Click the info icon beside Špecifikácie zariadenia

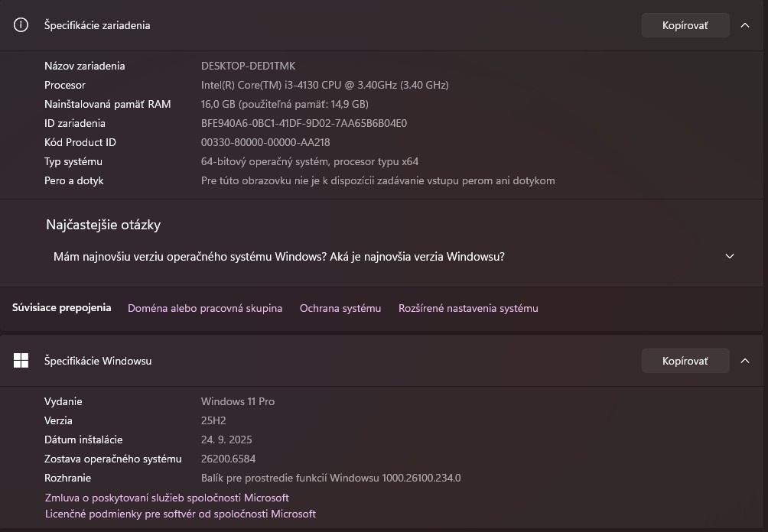21,24
